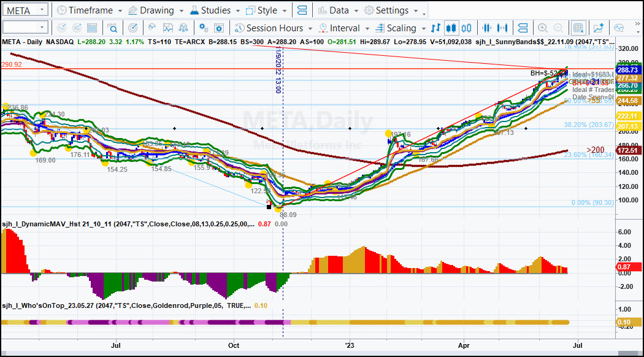Click the sjh_I_SunnyBands study label
This screenshot has width=644, height=357.
click(545, 42)
